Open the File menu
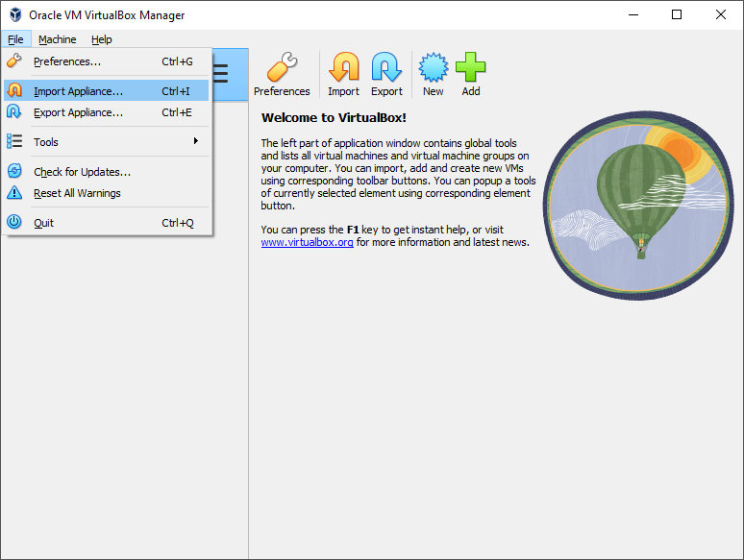The width and height of the screenshot is (744, 560). click(x=15, y=39)
